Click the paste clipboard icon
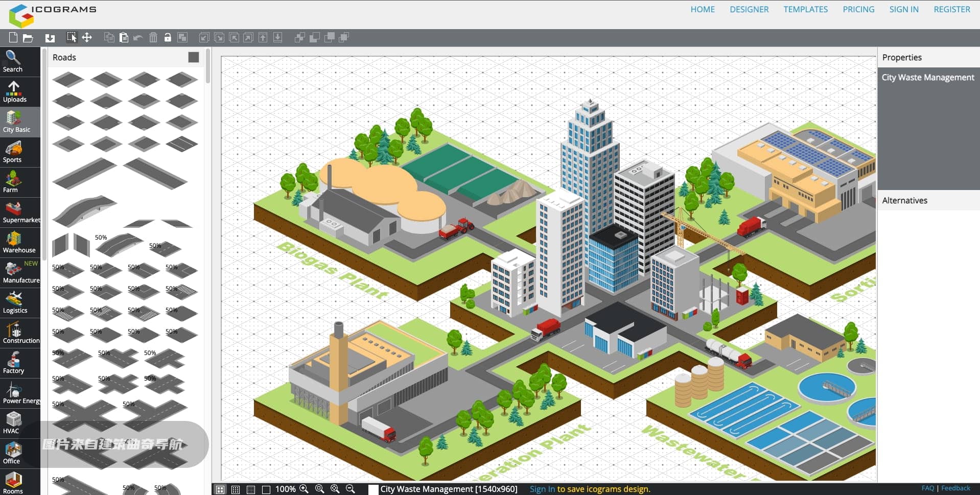This screenshot has height=495, width=980. [124, 37]
